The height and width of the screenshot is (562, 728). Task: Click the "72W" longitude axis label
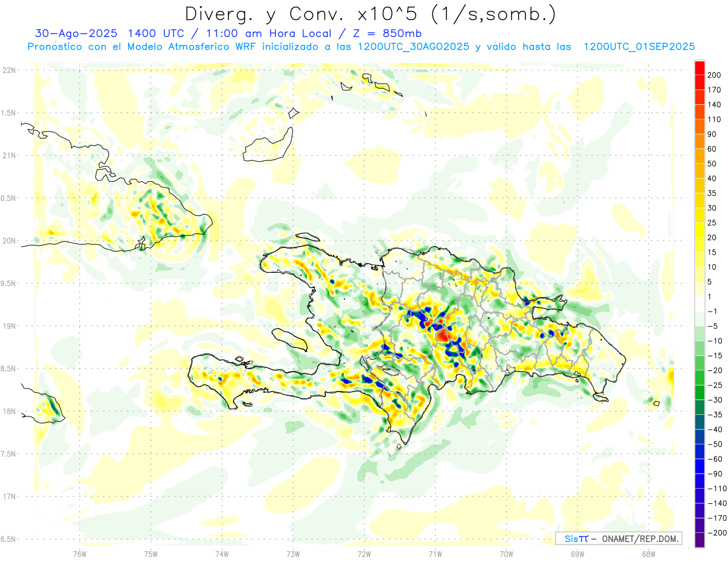pyautogui.click(x=364, y=554)
